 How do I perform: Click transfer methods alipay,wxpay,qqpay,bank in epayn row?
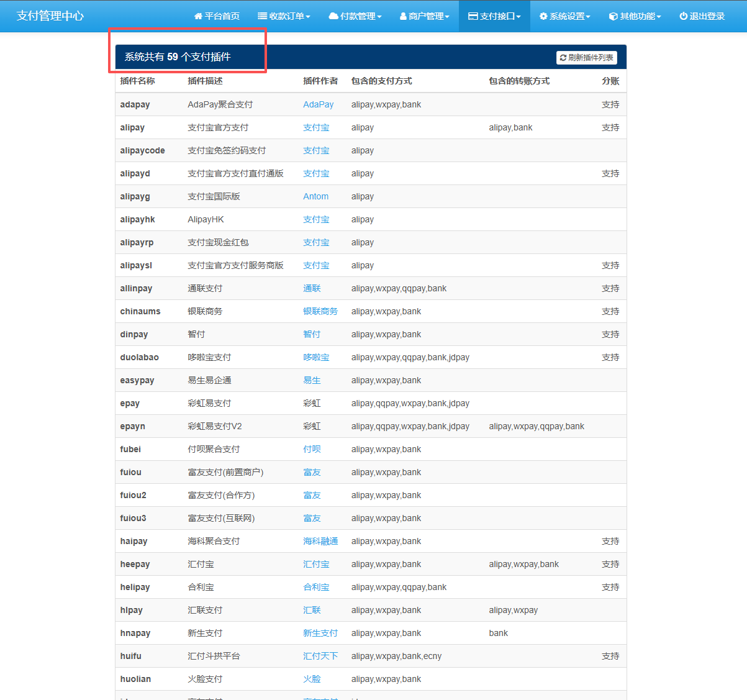click(x=536, y=426)
